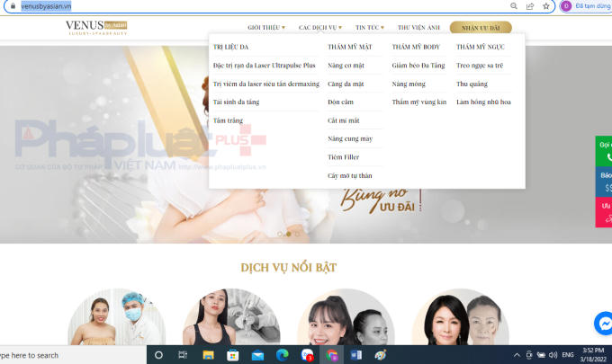Click the NHẬN ƯU ĐÃI button
The height and width of the screenshot is (364, 612).
[x=481, y=28]
